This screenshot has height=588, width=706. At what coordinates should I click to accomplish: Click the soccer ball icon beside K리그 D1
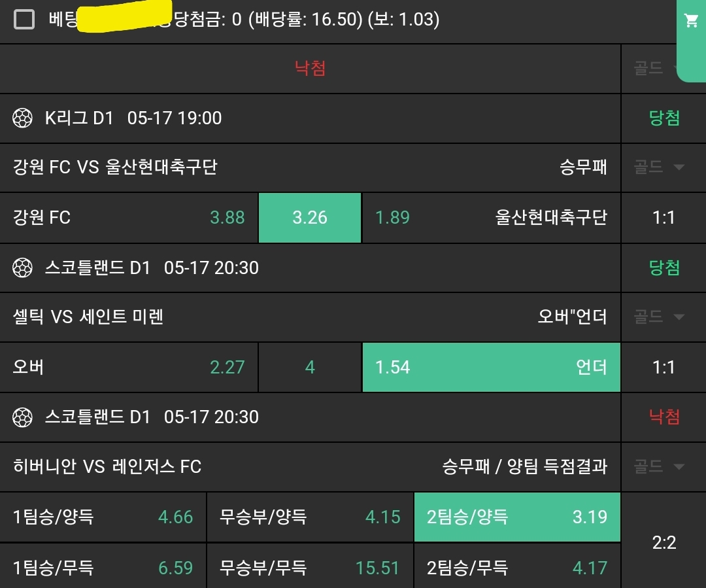(23, 118)
